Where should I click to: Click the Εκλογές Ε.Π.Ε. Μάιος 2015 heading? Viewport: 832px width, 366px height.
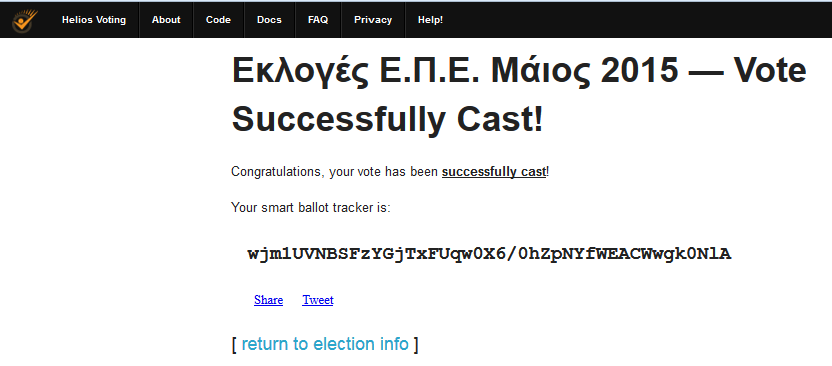pos(455,71)
